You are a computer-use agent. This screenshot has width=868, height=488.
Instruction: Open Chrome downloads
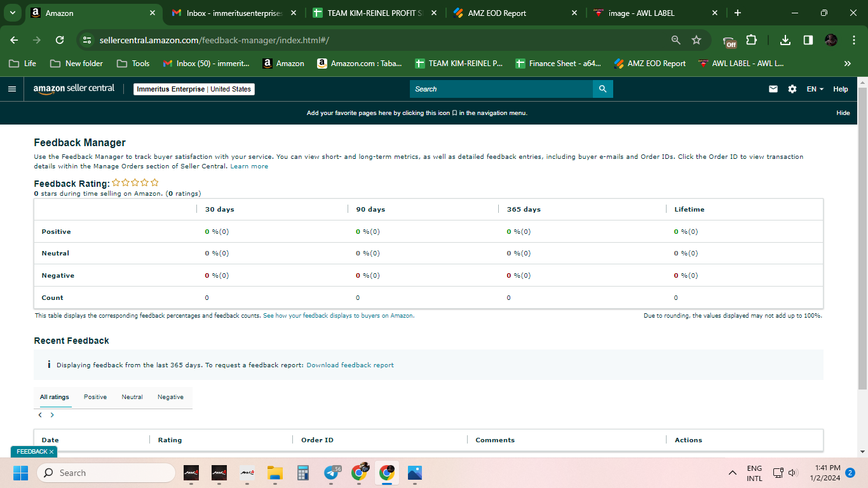click(785, 40)
